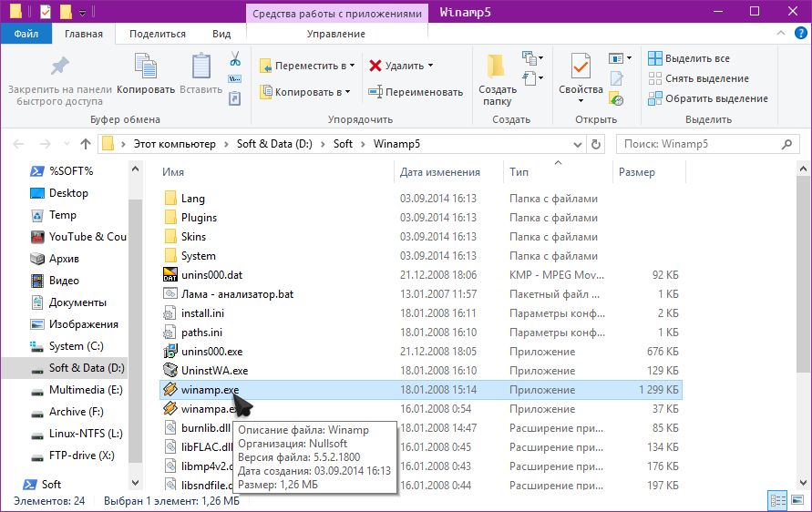The image size is (812, 512).
Task: Collapse the ribbon with the chevron
Action: (x=780, y=34)
